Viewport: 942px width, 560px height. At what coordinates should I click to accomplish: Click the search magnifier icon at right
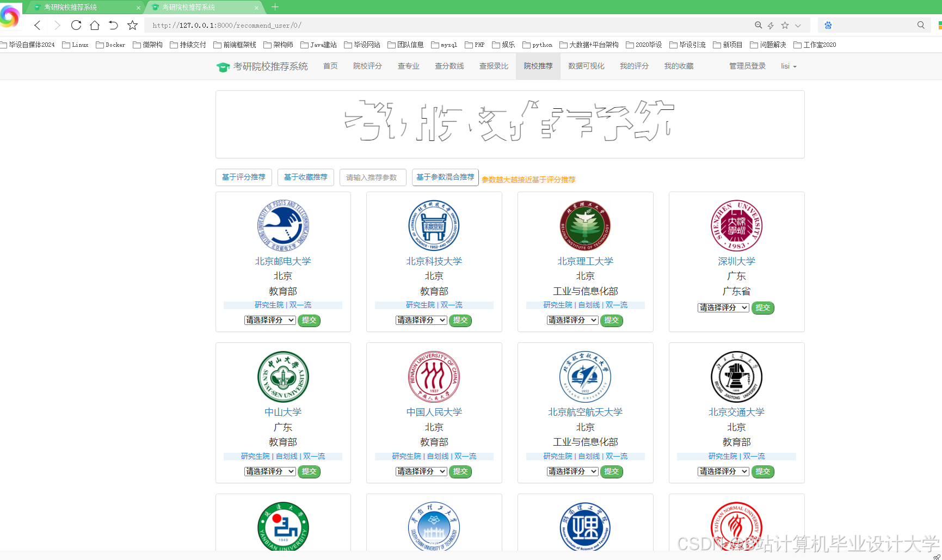(x=921, y=25)
